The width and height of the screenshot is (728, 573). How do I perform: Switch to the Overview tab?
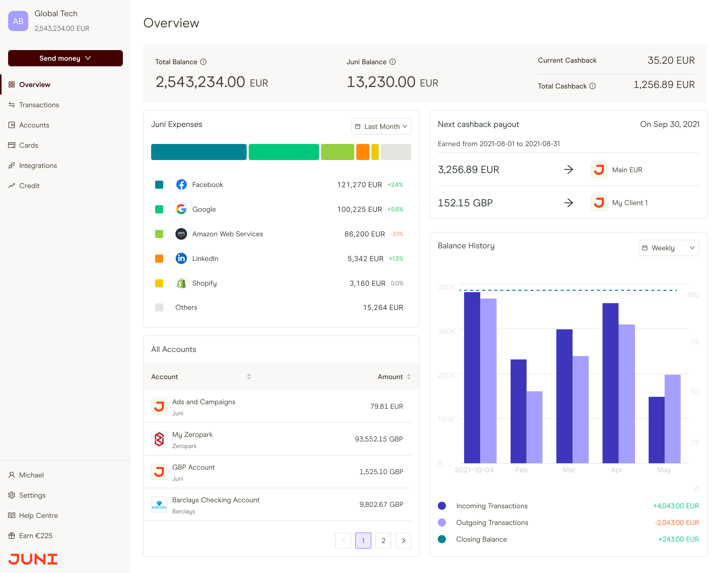(35, 84)
